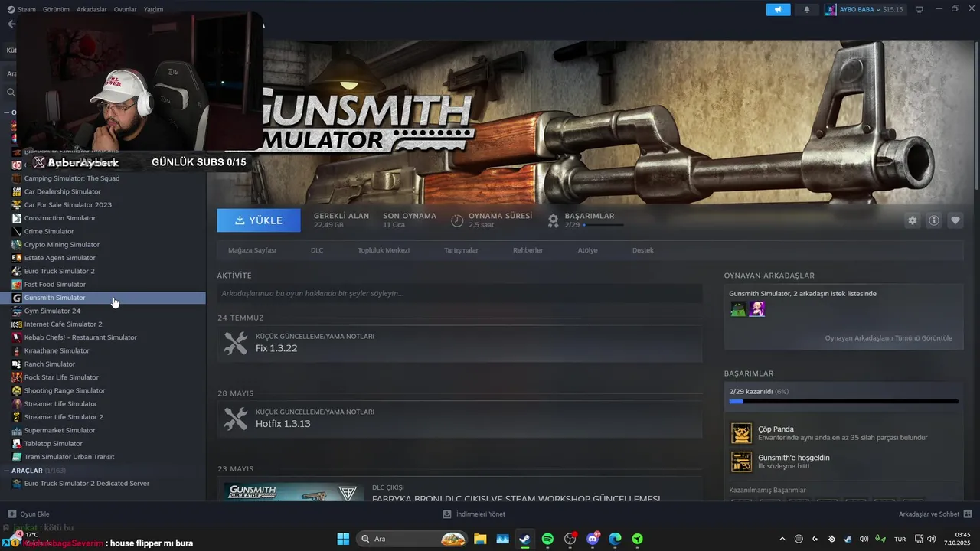Select Crime Simulator in library

point(49,231)
